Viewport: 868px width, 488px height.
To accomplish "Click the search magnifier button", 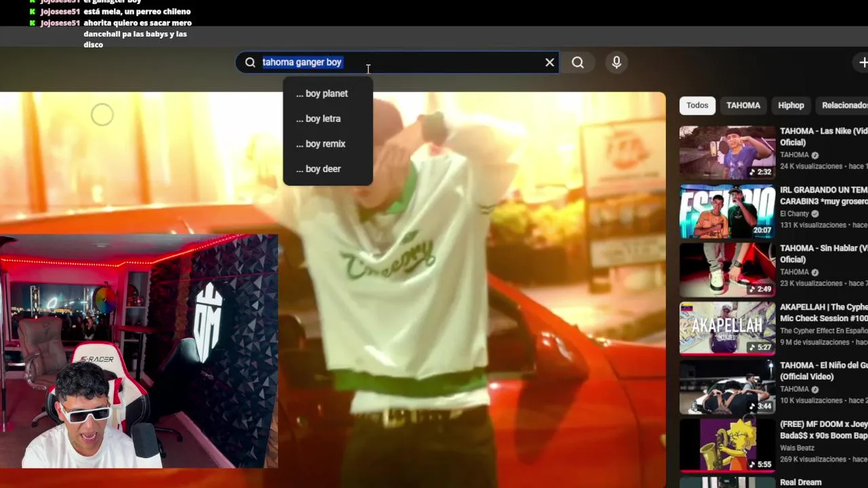I will [x=578, y=62].
